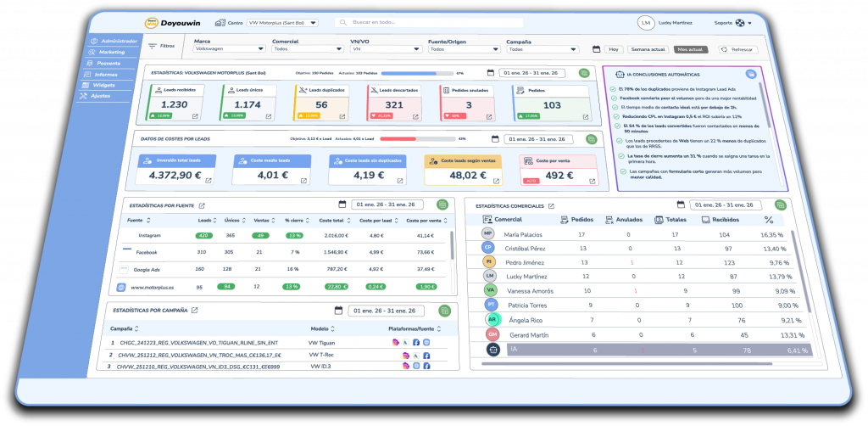The image size is (868, 426).
Task: Click the calendar icon in Datos de costes por leads
Action: tap(493, 138)
